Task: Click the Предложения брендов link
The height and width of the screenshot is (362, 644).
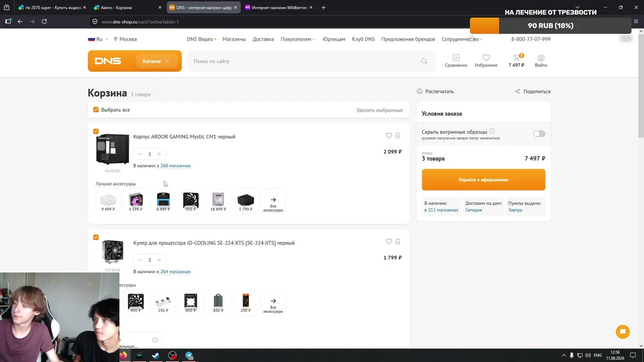Action: (x=408, y=39)
